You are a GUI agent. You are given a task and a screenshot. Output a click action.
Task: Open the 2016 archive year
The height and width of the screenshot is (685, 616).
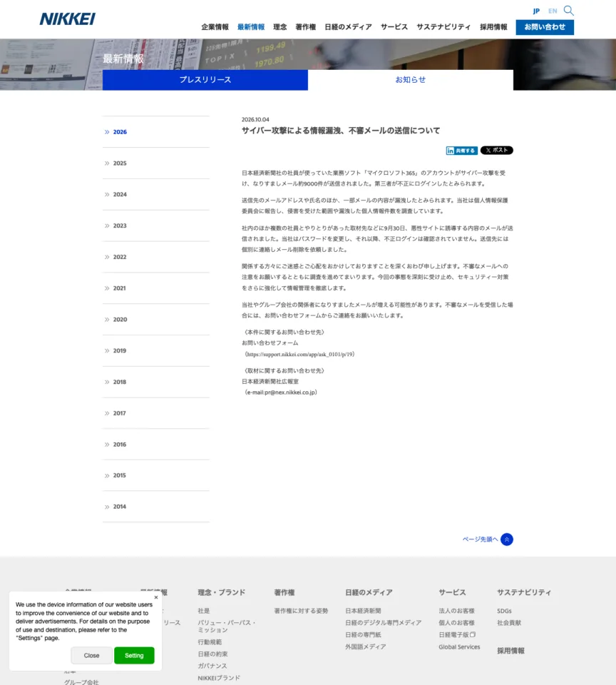pyautogui.click(x=156, y=445)
